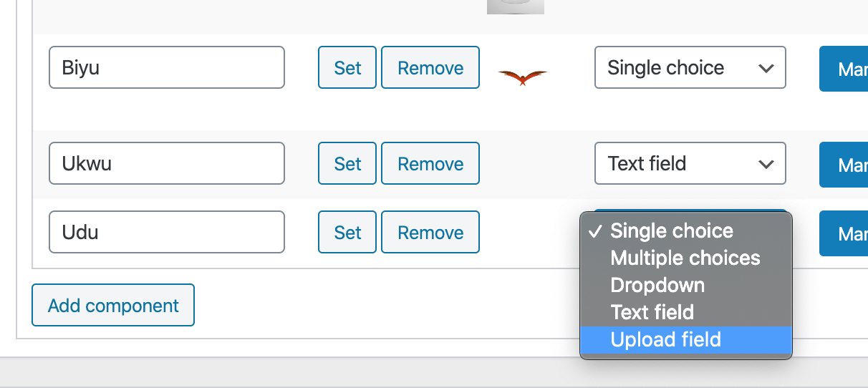Click Set button for Ukwu
The image size is (868, 388).
(x=347, y=163)
